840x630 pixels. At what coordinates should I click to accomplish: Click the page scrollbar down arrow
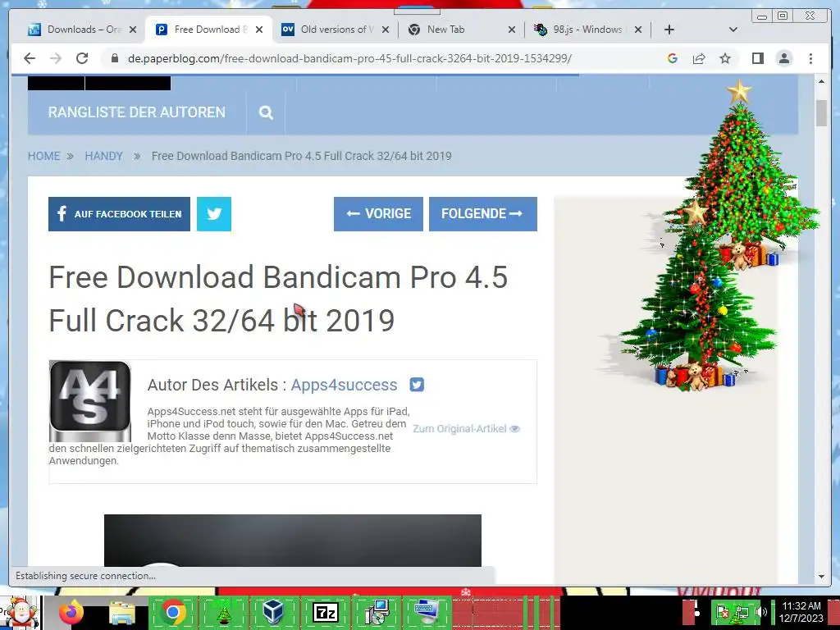tap(821, 577)
